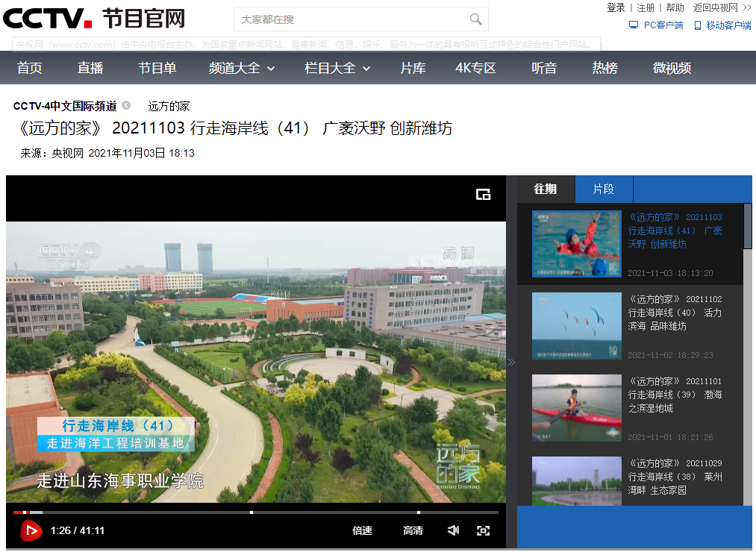Click the PC客户端 monitor icon
756x552 pixels.
pos(634,25)
